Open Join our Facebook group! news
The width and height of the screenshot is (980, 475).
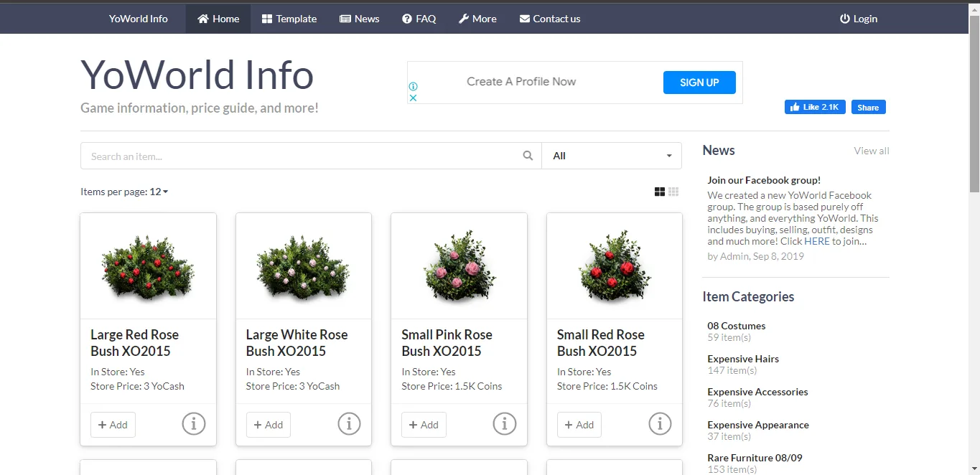point(764,180)
